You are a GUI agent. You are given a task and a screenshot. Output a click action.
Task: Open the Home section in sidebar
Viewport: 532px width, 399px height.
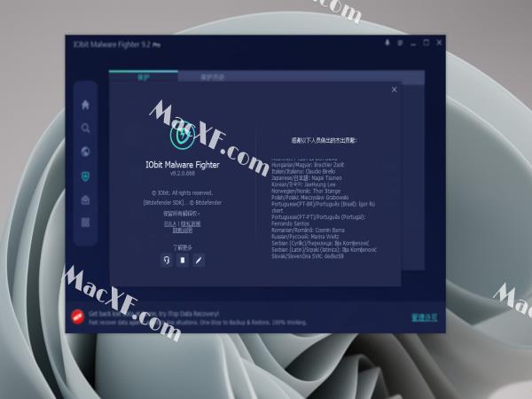click(x=85, y=105)
